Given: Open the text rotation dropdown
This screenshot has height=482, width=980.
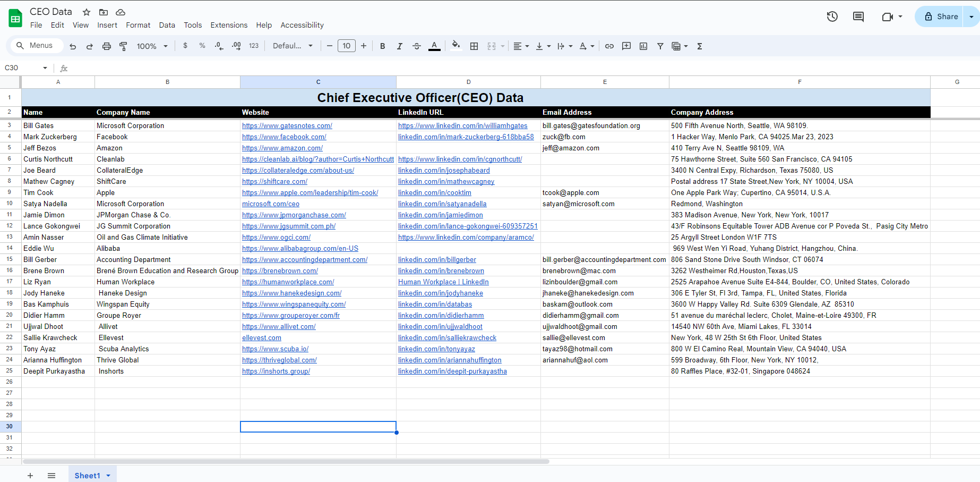Looking at the screenshot, I should point(587,46).
